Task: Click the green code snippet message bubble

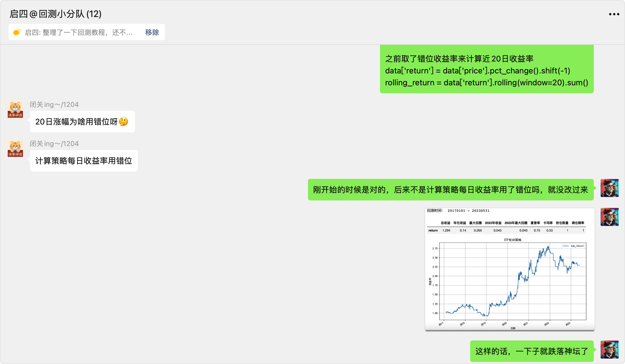Action: (486, 71)
